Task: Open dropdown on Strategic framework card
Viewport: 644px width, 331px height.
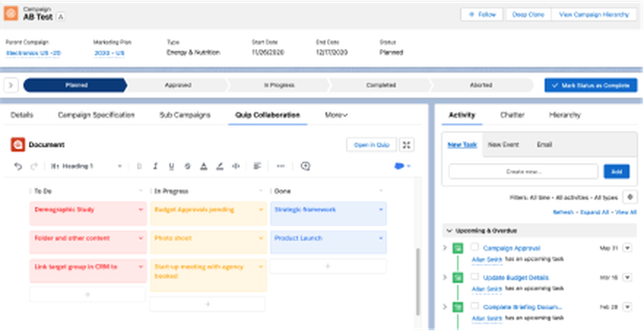Action: pyautogui.click(x=381, y=209)
